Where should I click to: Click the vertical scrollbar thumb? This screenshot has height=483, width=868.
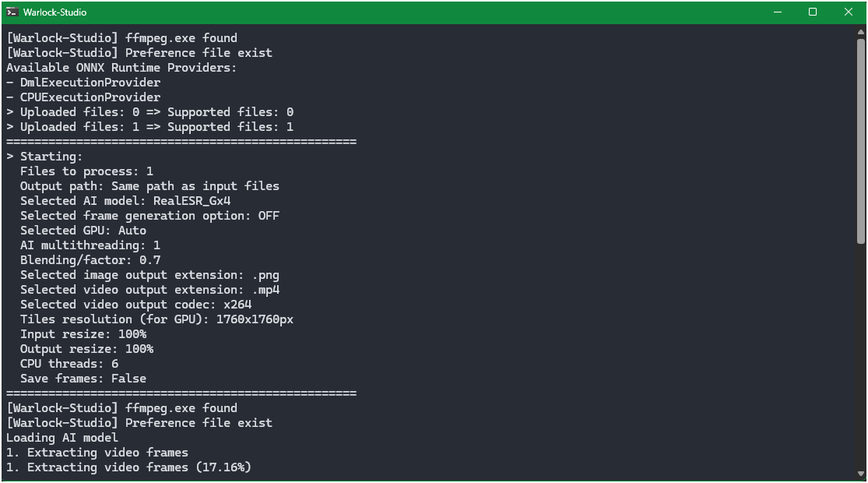click(861, 140)
